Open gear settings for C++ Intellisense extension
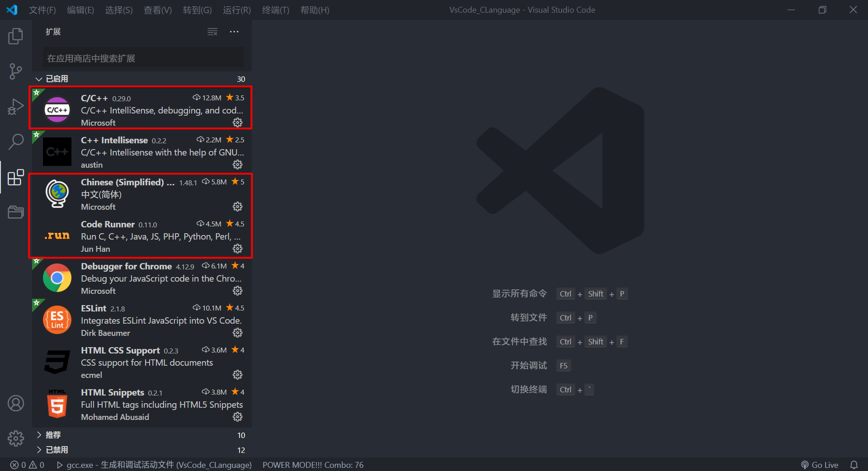868x471 pixels. [x=237, y=165]
